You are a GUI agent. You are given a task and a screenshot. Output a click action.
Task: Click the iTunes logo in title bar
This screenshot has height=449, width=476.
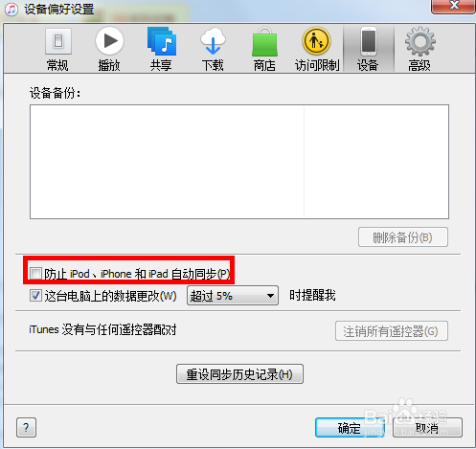11,10
